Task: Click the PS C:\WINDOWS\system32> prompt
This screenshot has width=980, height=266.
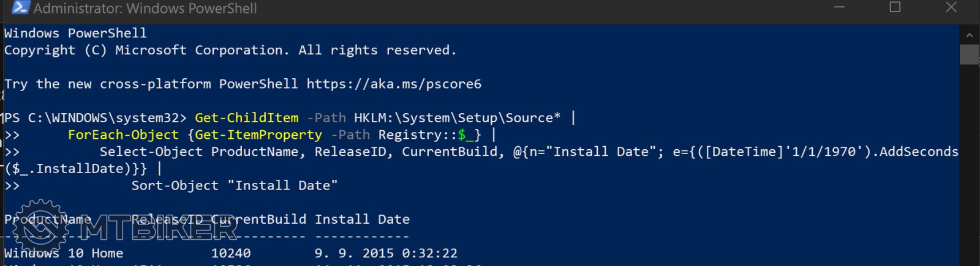Action: coord(95,117)
